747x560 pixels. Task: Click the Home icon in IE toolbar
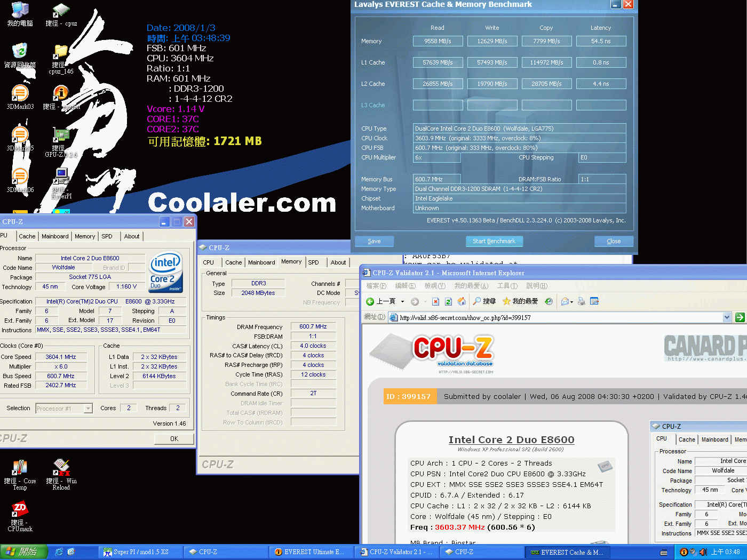462,301
